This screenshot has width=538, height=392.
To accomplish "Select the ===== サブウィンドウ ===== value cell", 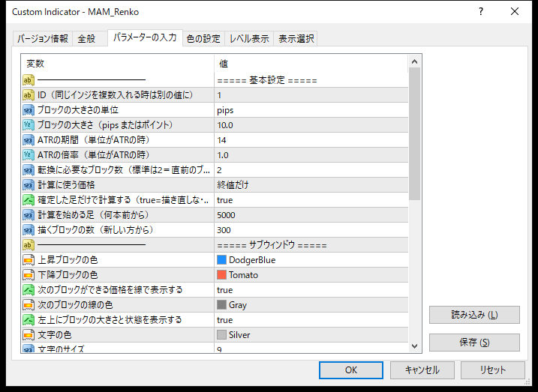I will 311,245.
